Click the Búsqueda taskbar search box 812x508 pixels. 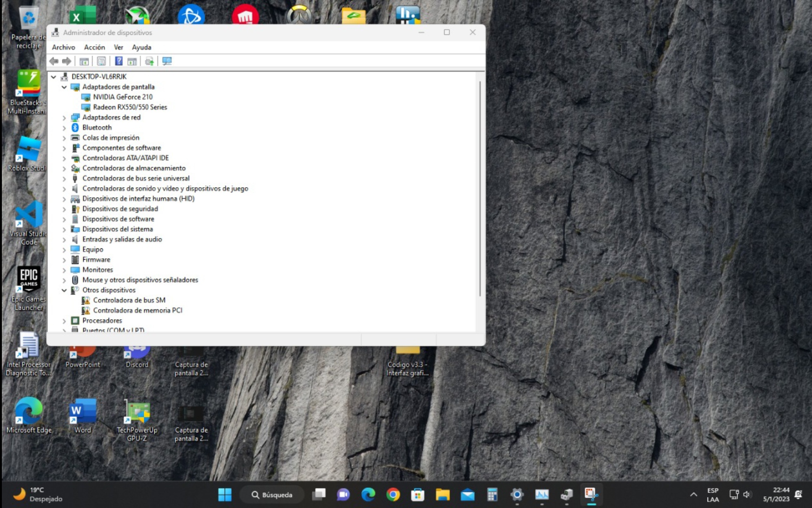[x=272, y=494]
